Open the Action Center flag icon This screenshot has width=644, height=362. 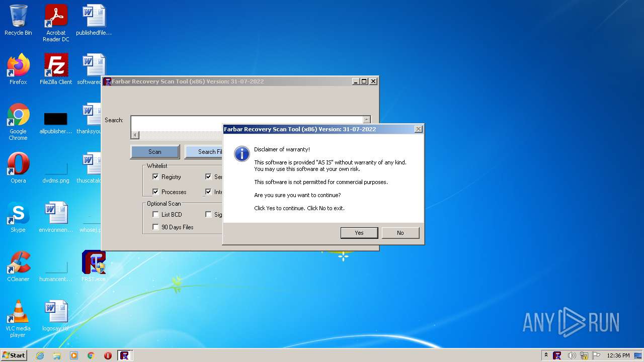[596, 355]
